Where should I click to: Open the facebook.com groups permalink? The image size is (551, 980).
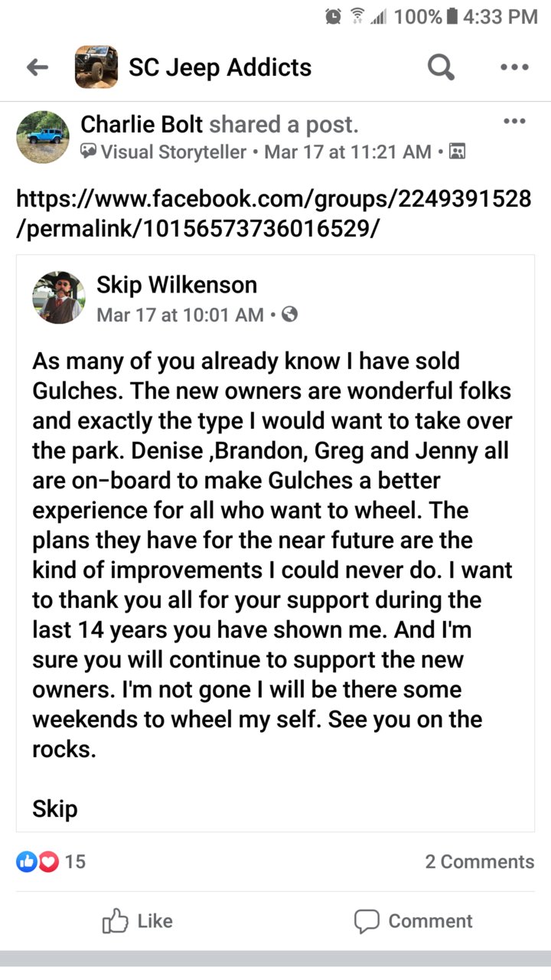(x=273, y=214)
